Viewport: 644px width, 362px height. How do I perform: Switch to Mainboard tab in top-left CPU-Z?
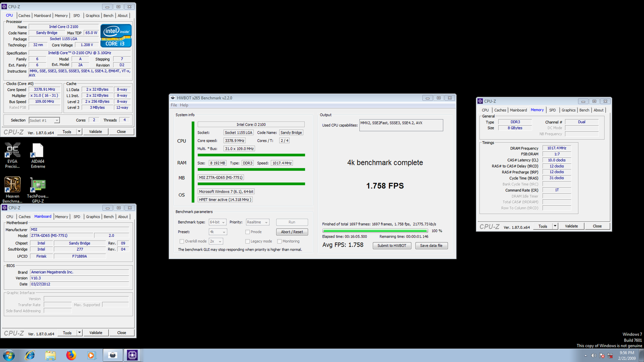pyautogui.click(x=43, y=16)
